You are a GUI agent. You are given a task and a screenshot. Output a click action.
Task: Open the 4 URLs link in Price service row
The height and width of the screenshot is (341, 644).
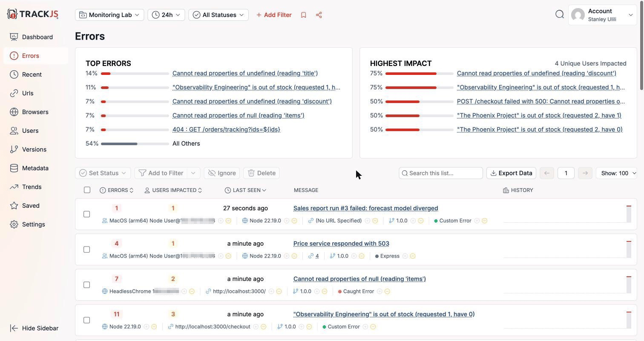317,256
